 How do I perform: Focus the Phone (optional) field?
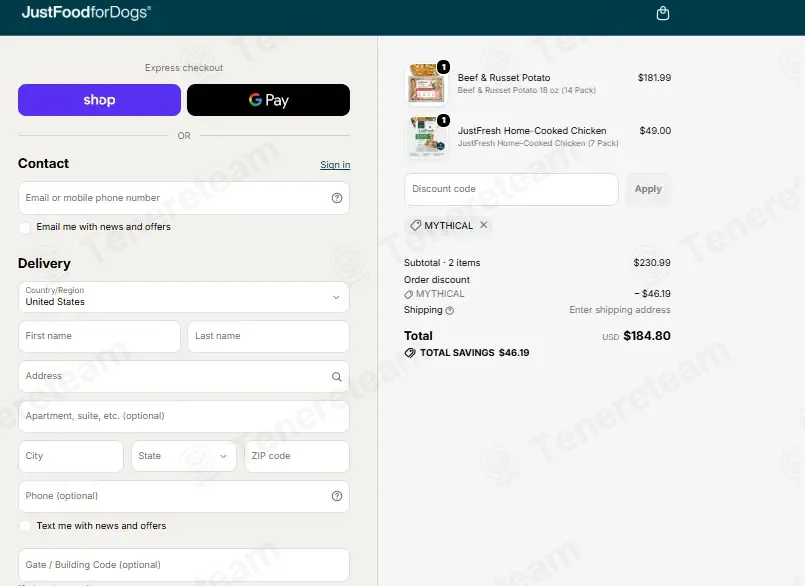pyautogui.click(x=184, y=496)
